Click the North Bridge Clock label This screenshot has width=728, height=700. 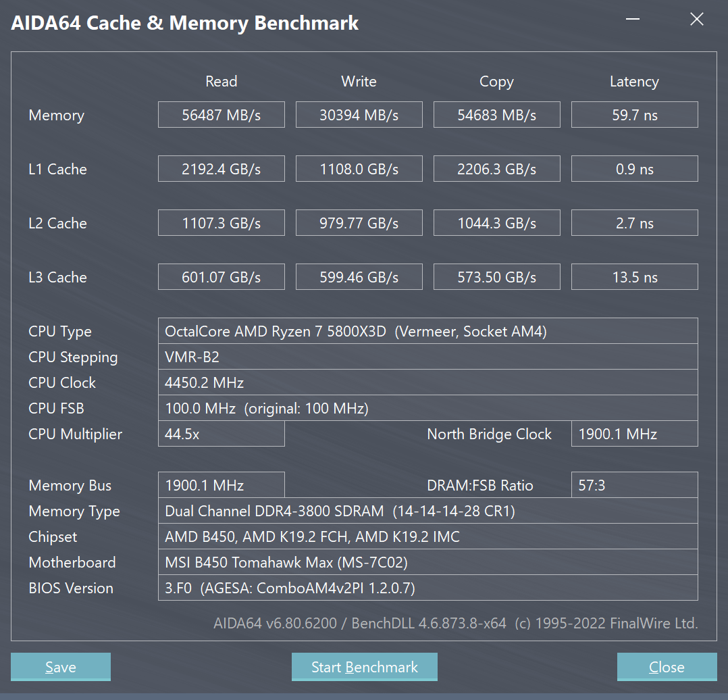490,434
